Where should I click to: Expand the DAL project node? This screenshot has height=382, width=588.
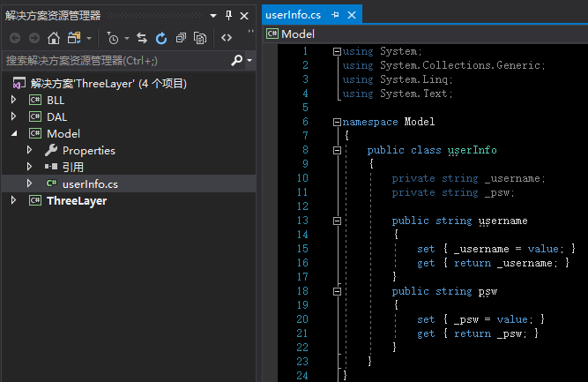pos(13,116)
